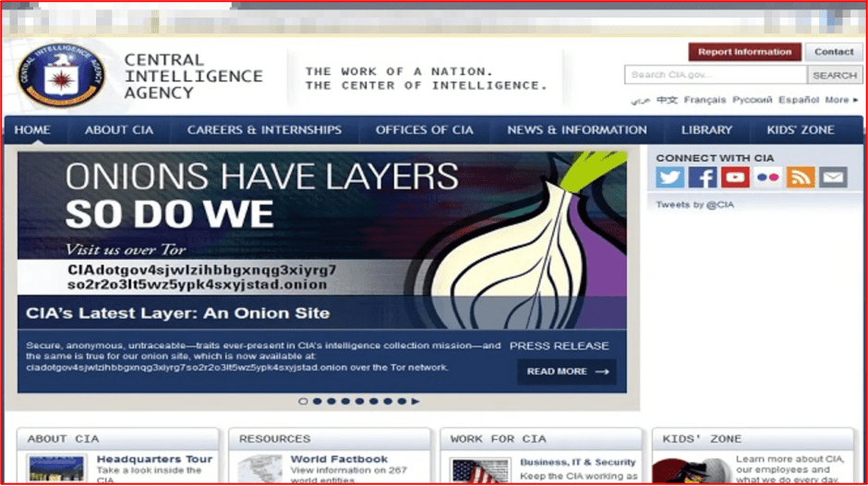This screenshot has width=868, height=486.
Task: Switch site language to Español
Action: click(x=798, y=101)
